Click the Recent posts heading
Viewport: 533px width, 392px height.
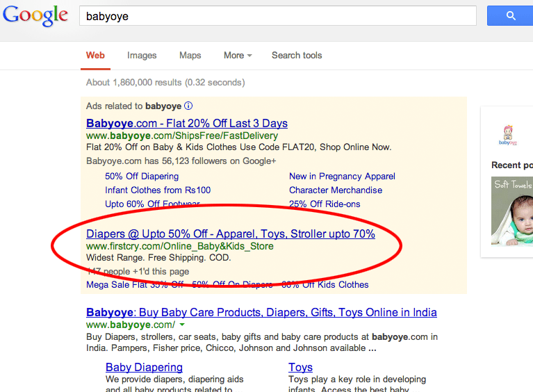(512, 165)
